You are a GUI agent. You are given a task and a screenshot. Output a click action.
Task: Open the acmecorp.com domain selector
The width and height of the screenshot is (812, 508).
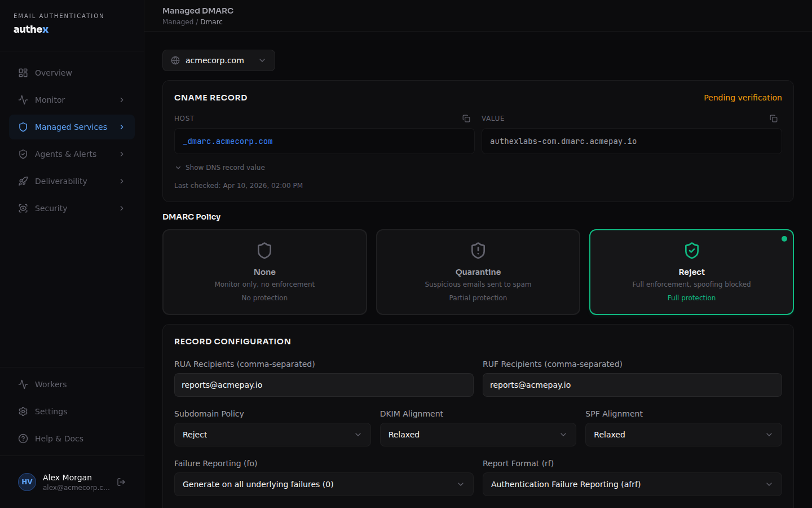tap(219, 60)
